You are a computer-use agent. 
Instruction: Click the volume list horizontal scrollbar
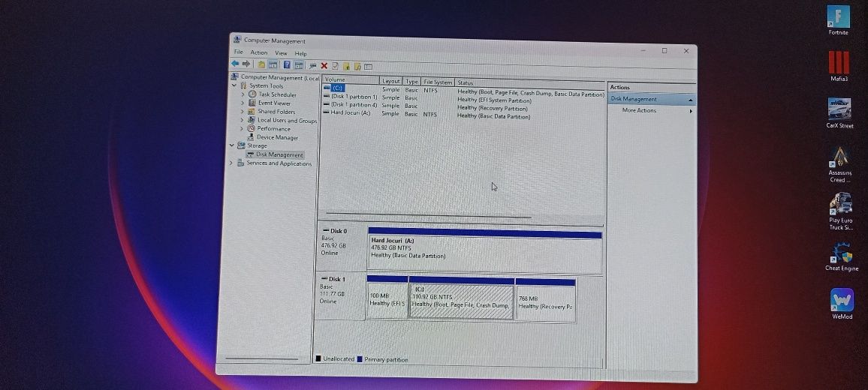pos(429,215)
